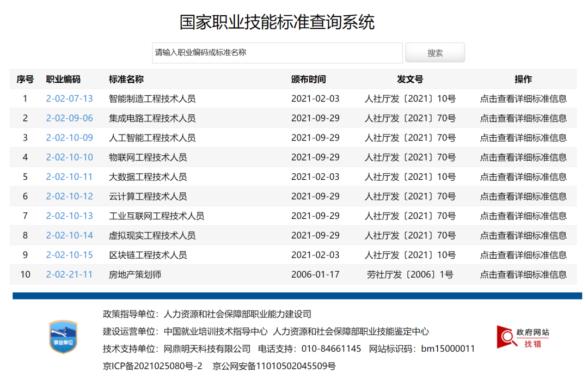Click 中国就业培训技术指导中心 text
The height and width of the screenshot is (372, 588).
pos(216,331)
